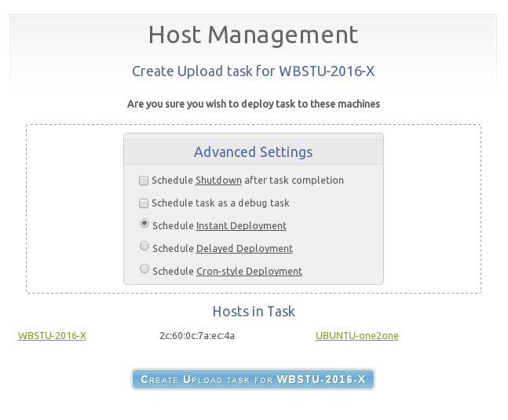The width and height of the screenshot is (508, 420).
Task: Click the MAC address 2c:60:0c:7a:ec:4a
Action: [x=197, y=336]
